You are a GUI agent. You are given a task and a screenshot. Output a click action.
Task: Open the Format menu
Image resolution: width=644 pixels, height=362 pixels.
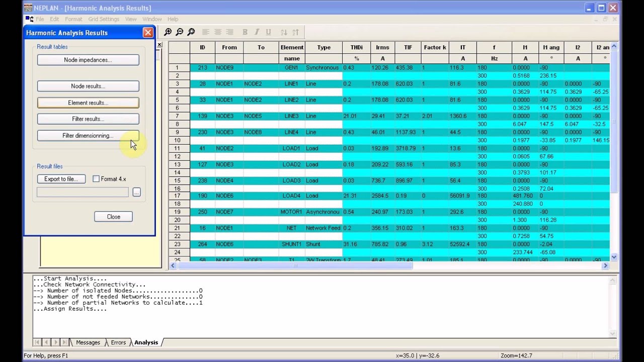click(x=73, y=19)
